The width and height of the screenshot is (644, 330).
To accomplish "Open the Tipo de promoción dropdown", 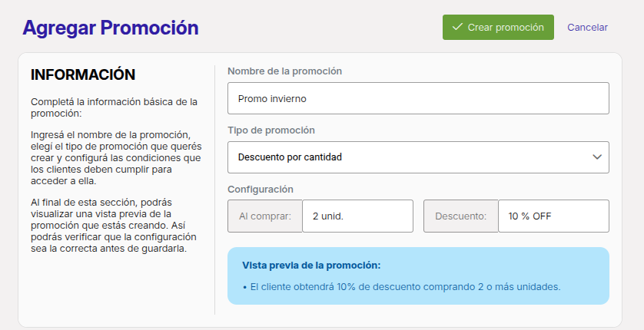I will point(418,157).
